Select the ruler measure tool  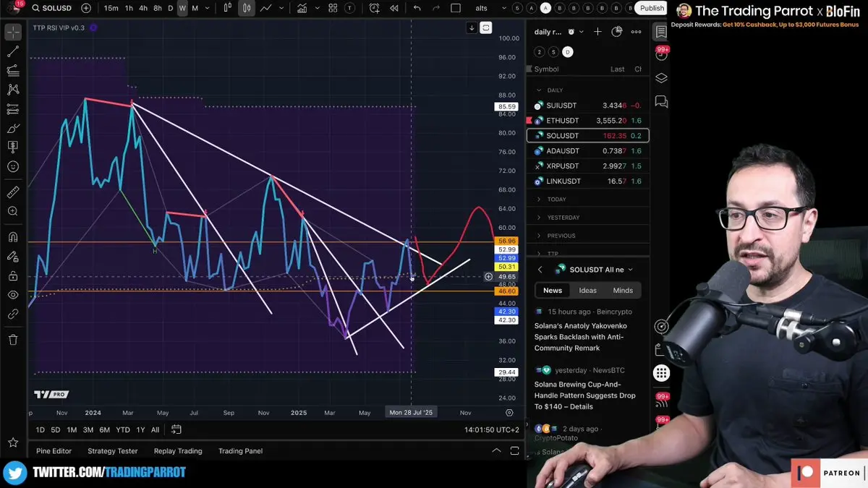13,192
